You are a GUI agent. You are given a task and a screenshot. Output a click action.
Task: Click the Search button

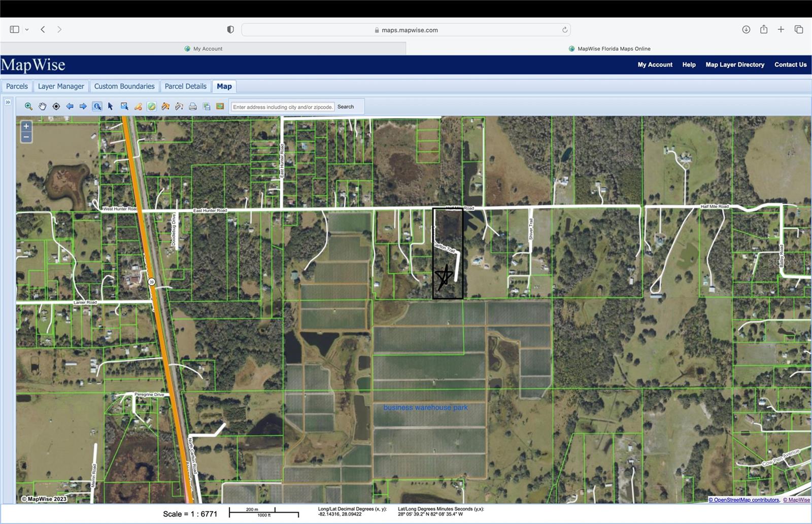click(346, 107)
